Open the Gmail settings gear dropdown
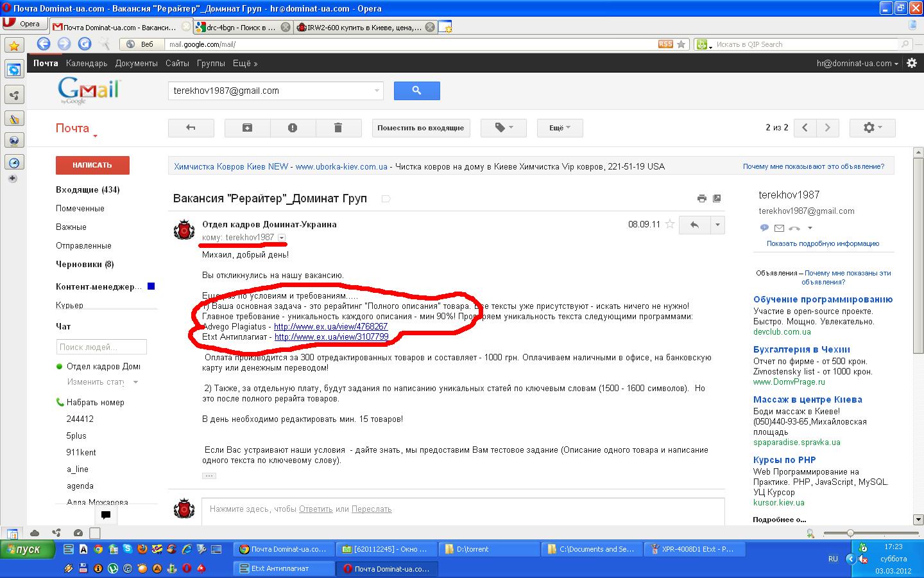This screenshot has width=924, height=578. (x=872, y=128)
